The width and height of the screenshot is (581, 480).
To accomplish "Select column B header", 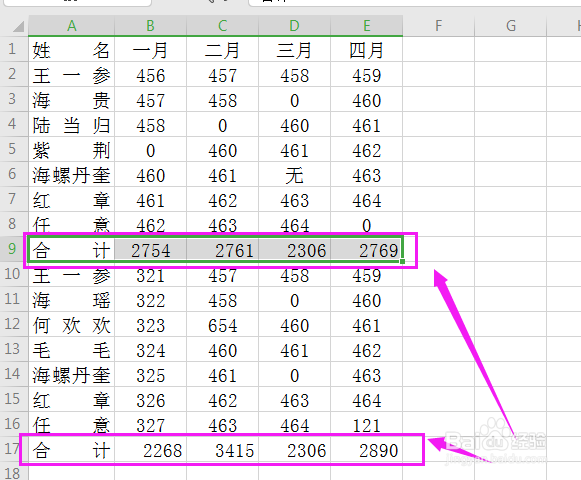I will [150, 26].
